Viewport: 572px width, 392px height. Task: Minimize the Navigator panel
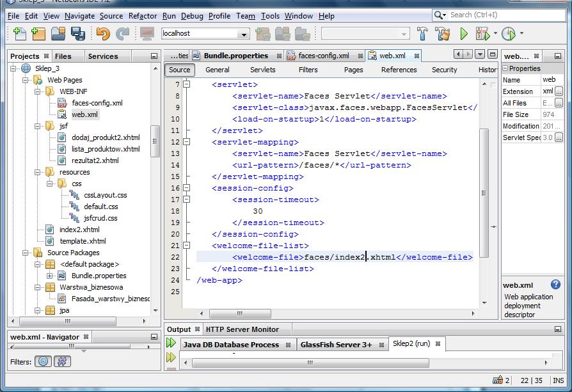(154, 336)
